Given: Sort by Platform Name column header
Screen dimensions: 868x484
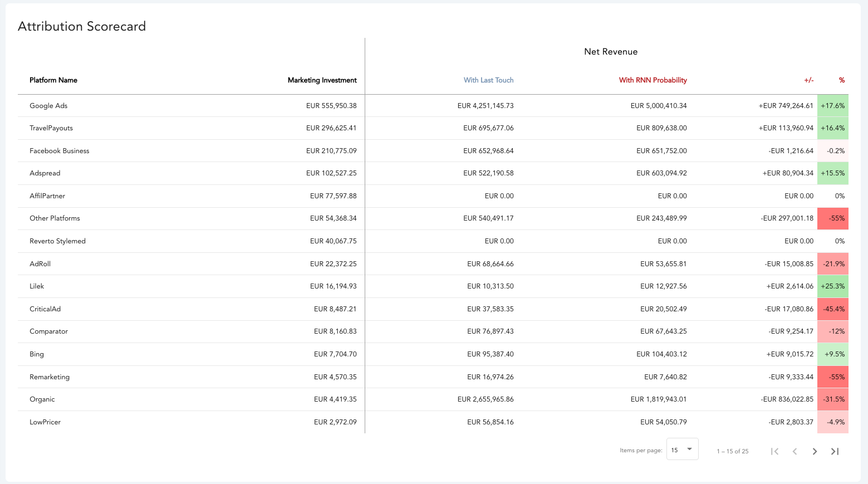Looking at the screenshot, I should pos(53,80).
